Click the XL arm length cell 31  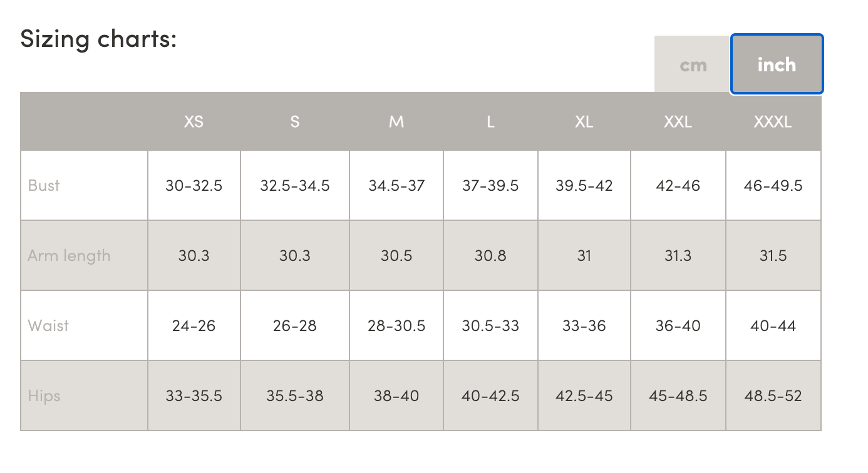584,256
